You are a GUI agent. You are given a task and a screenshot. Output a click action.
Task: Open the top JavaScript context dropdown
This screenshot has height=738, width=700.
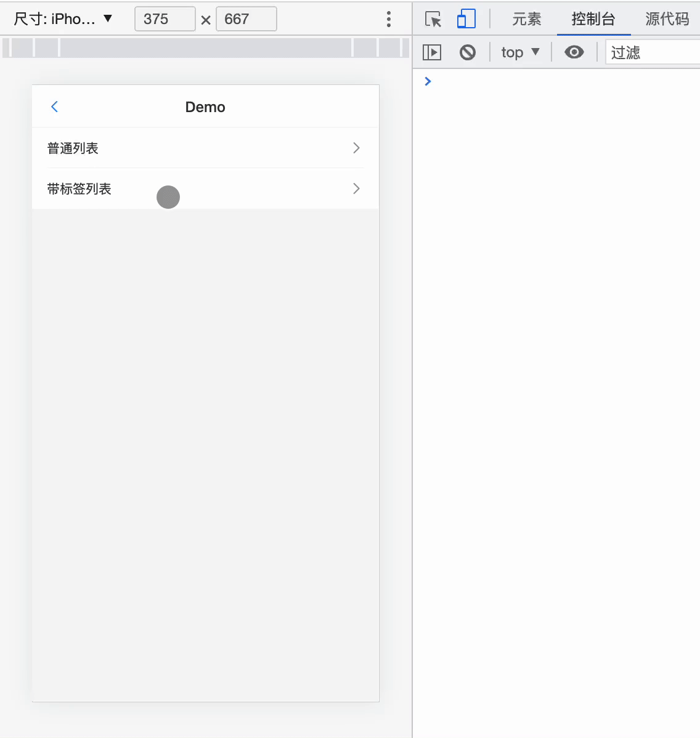tap(520, 52)
